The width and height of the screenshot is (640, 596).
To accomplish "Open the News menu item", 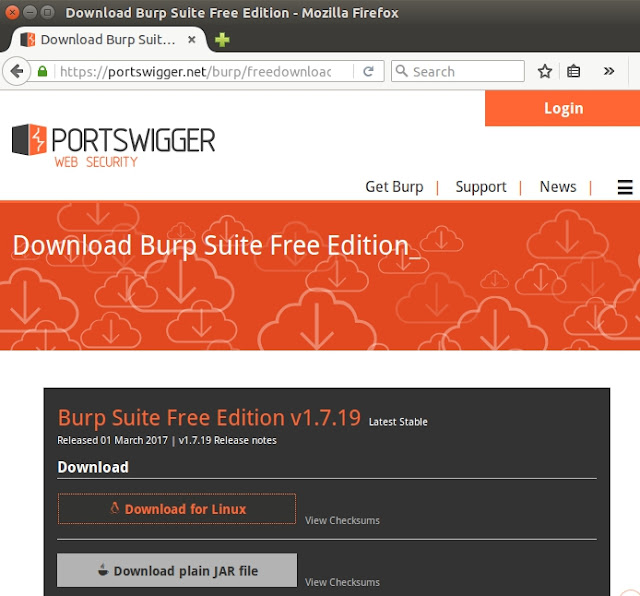I will (x=558, y=187).
